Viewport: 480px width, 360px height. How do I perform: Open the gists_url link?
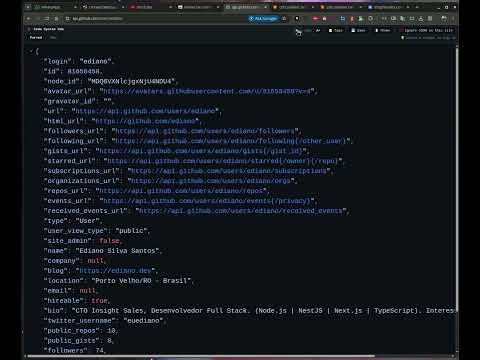tap(201, 151)
